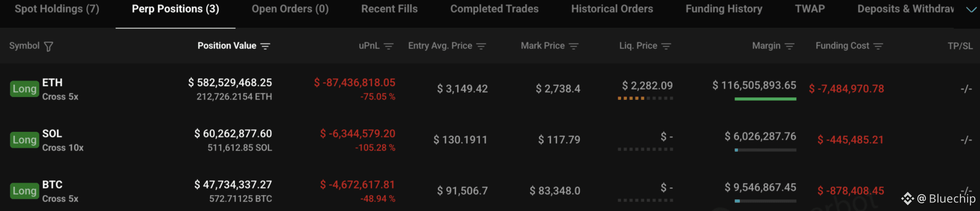Click the ETH liquidation price risk indicator
The image size is (980, 211).
point(645,98)
